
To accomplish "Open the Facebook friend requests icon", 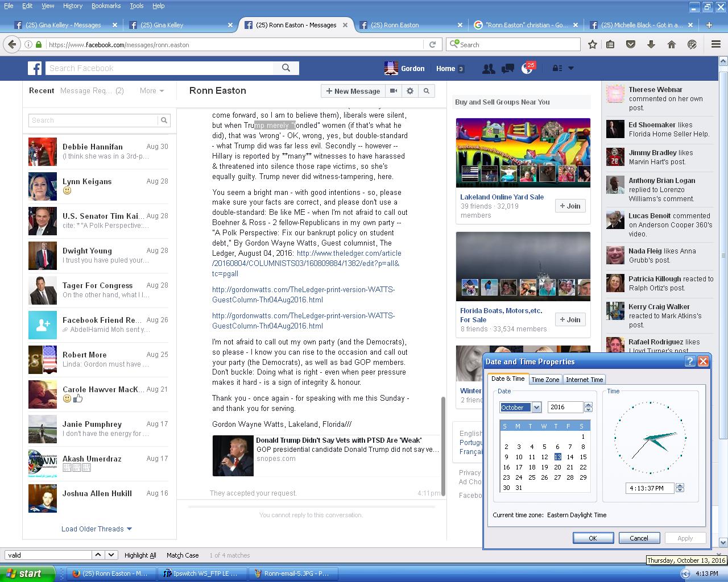I will point(488,69).
